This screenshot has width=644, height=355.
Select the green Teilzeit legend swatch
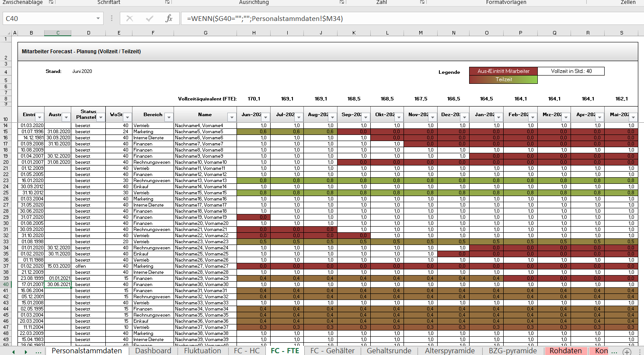click(x=503, y=79)
